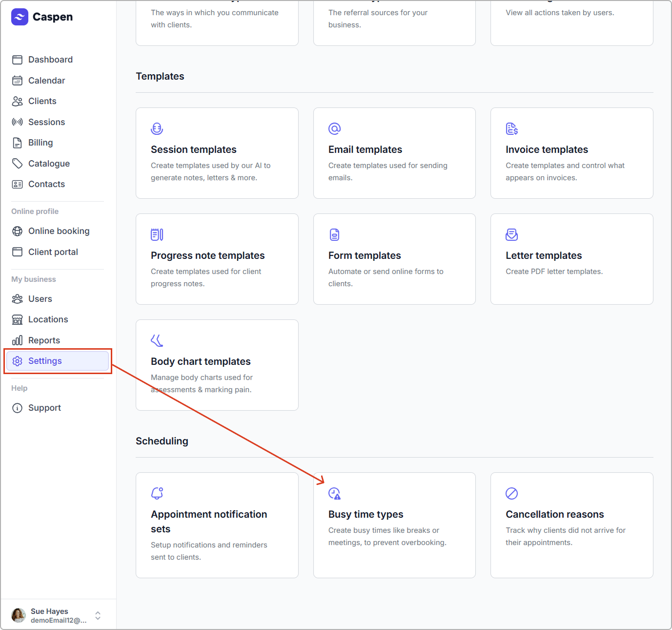Expand the Sue Hayes account switcher chevron
Screen dimensions: 672x630
[98, 616]
